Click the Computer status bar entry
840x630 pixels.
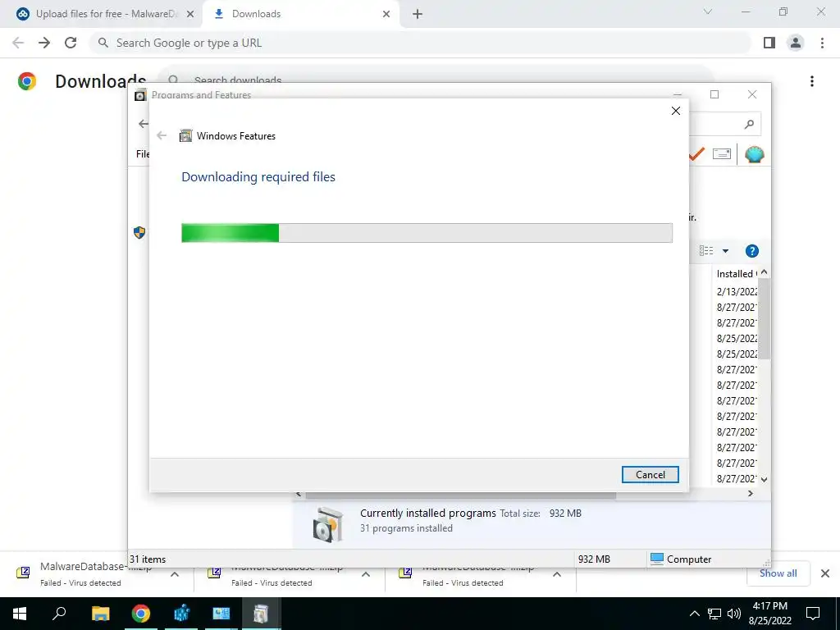(680, 559)
